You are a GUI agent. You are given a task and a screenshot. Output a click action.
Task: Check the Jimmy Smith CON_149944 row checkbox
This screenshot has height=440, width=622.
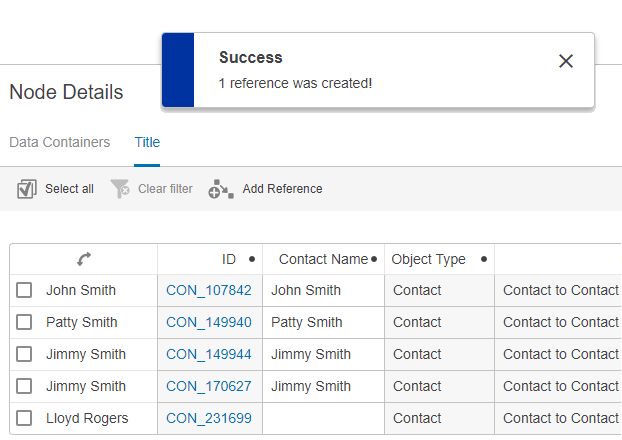coord(24,355)
